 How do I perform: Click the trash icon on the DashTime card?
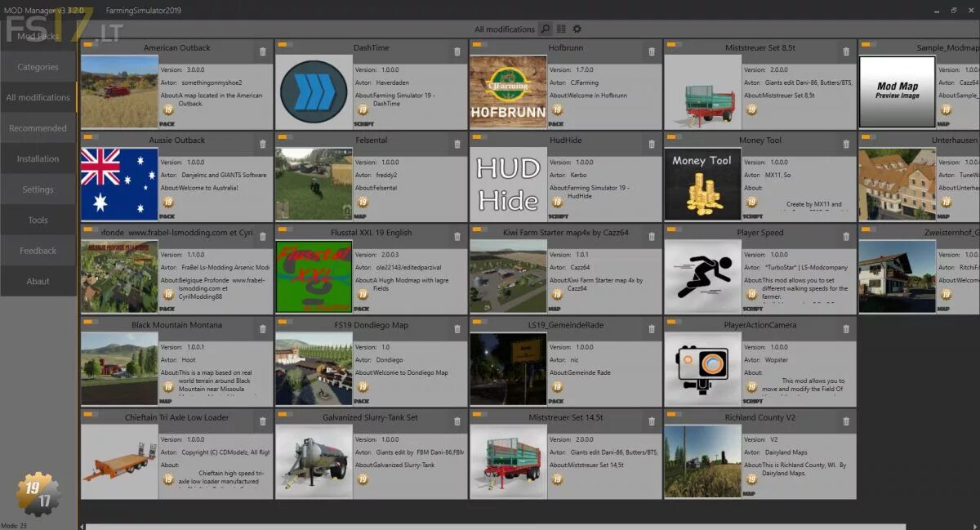coord(457,51)
